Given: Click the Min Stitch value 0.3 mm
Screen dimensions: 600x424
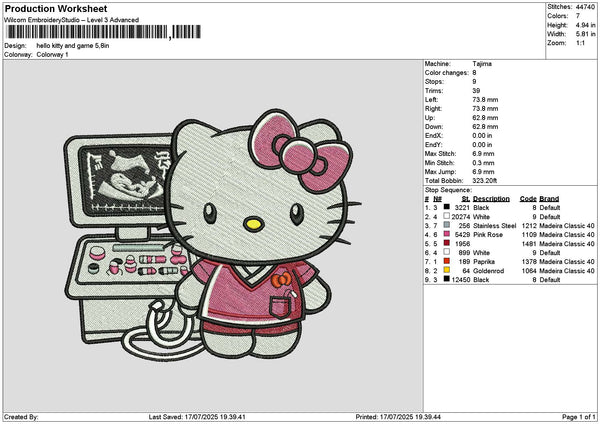Looking at the screenshot, I should (x=483, y=163).
